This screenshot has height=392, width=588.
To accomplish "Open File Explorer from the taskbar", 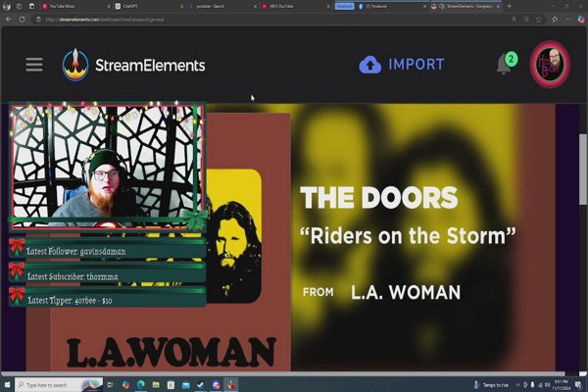I will 156,385.
